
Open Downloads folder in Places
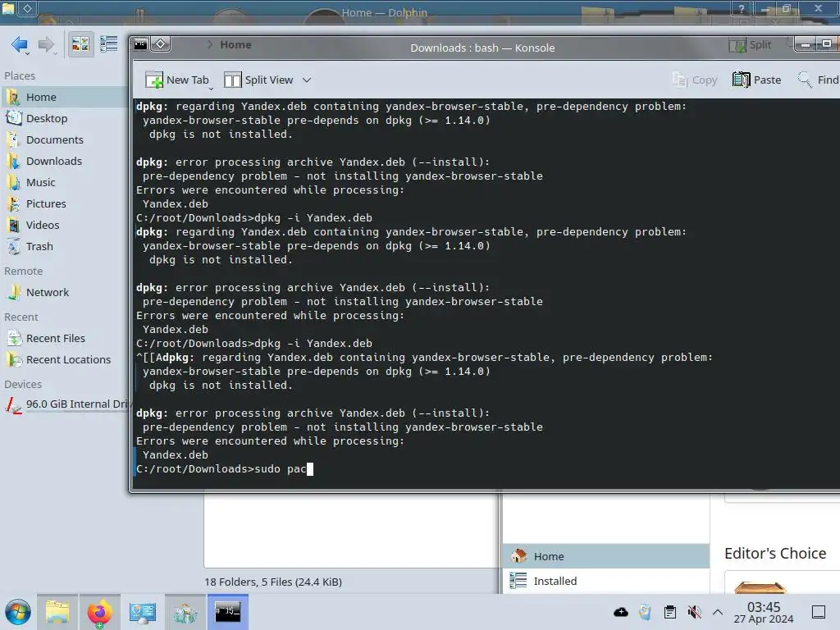pos(64,162)
